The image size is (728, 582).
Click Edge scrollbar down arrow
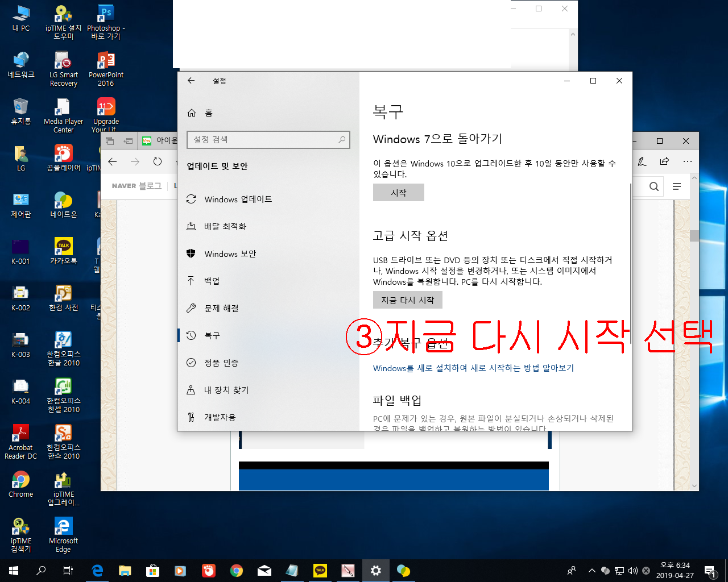[694, 486]
